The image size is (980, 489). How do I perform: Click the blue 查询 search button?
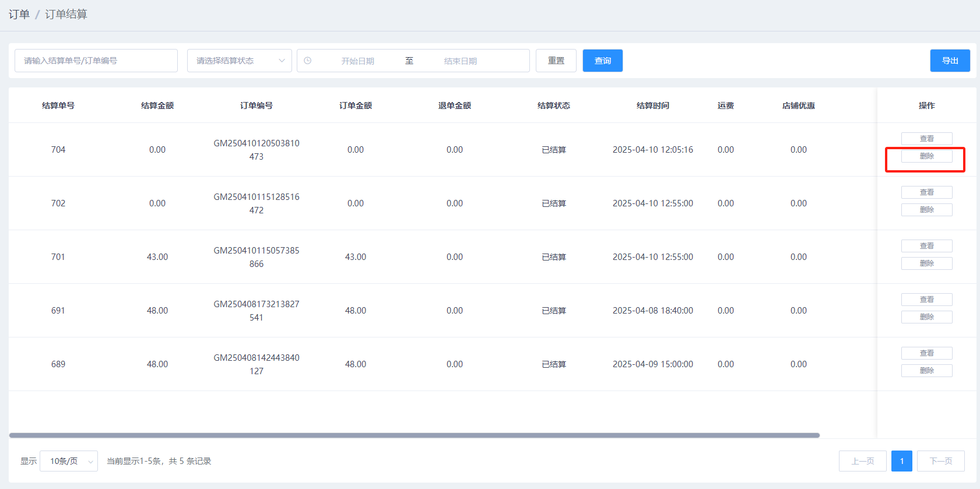pos(602,61)
